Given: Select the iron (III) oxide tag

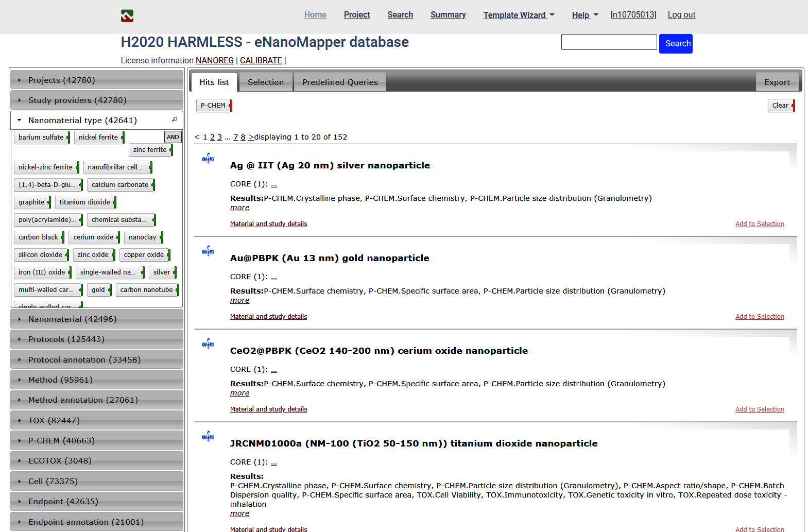Looking at the screenshot, I should 43,272.
